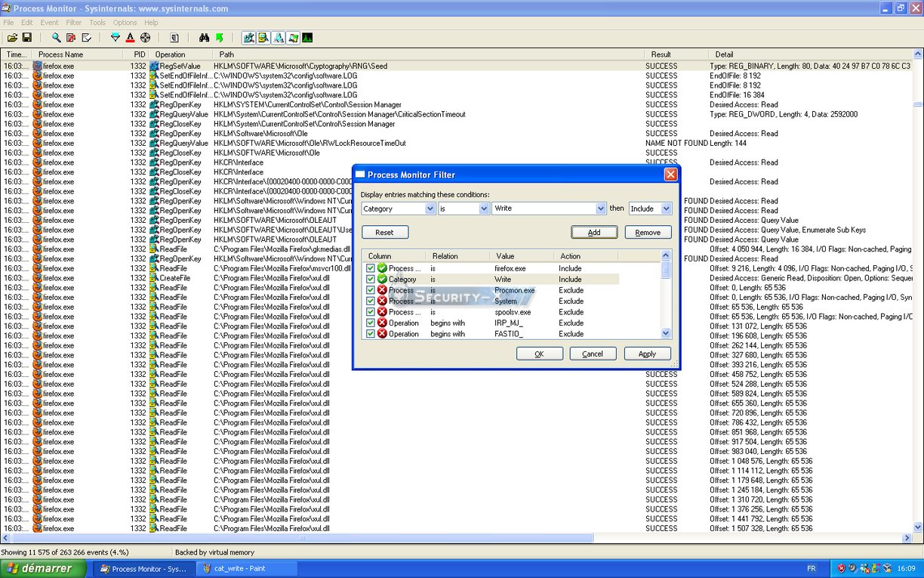Open the Event menu
The height and width of the screenshot is (578, 924).
click(x=49, y=23)
